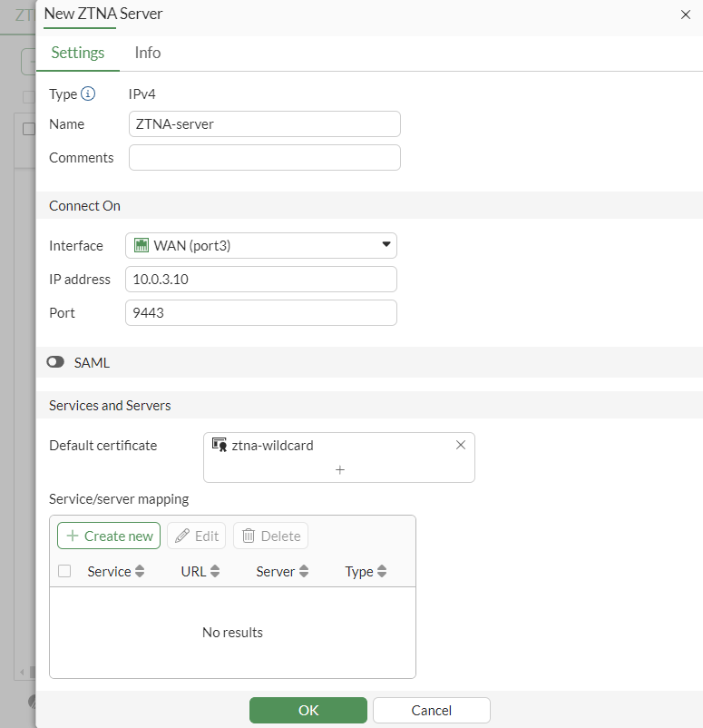Select the Settings tab

click(x=78, y=53)
